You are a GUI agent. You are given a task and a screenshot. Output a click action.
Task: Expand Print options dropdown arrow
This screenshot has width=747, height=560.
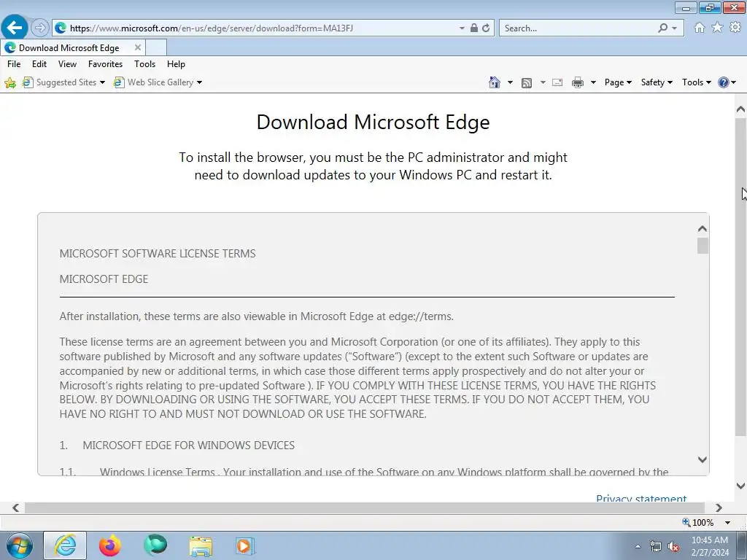[593, 82]
